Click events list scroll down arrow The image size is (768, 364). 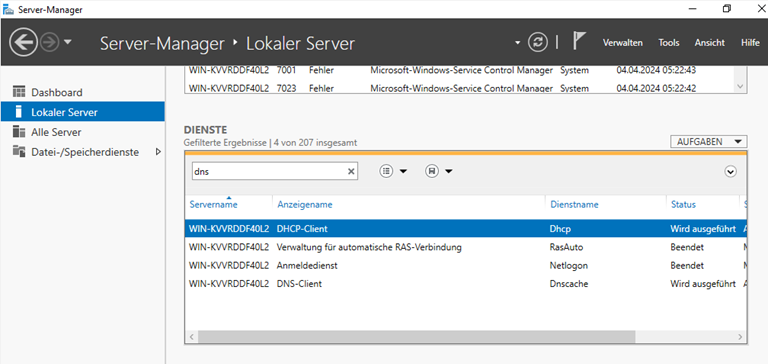click(x=740, y=86)
